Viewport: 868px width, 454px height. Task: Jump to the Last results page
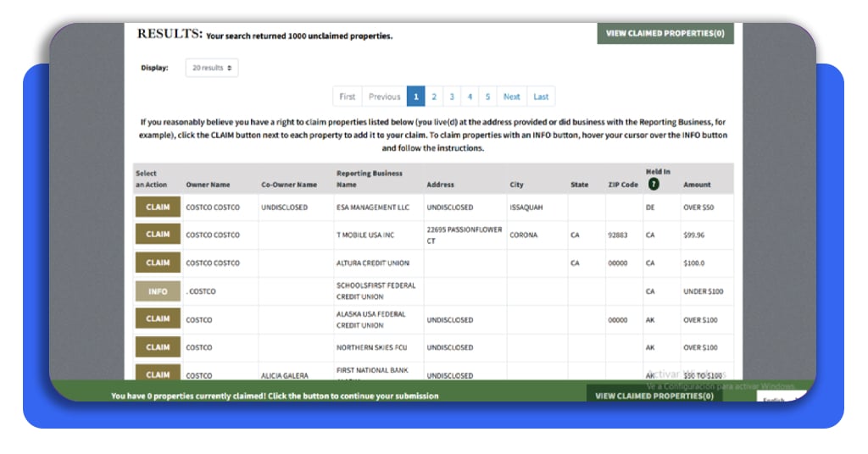[x=541, y=97]
